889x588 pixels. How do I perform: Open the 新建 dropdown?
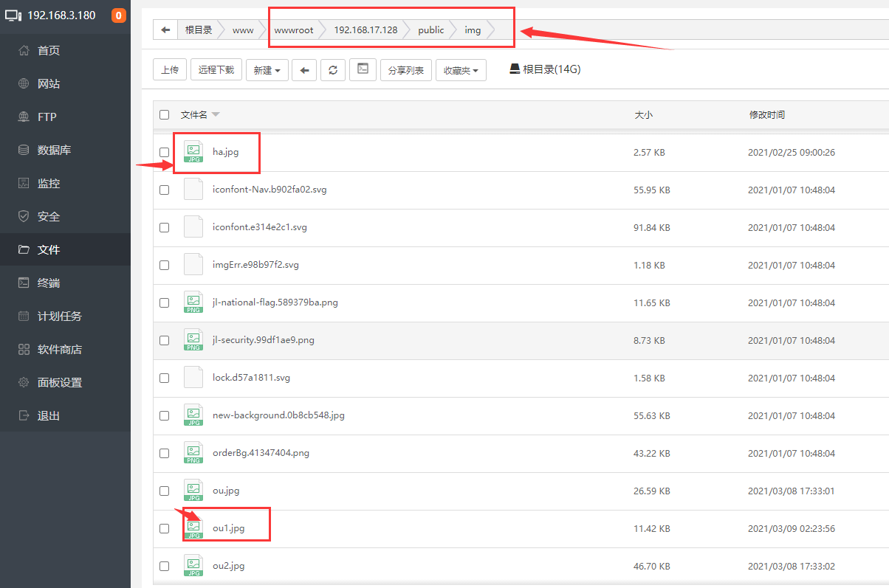(x=267, y=70)
